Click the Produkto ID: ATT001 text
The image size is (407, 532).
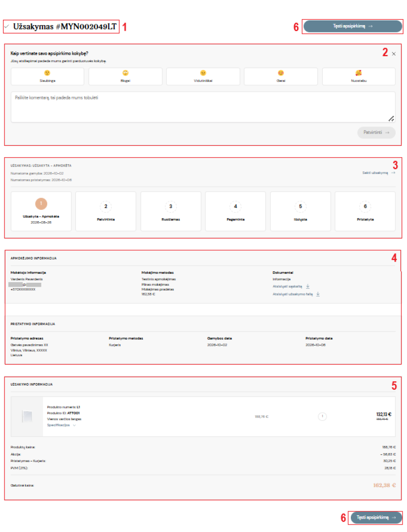click(63, 413)
